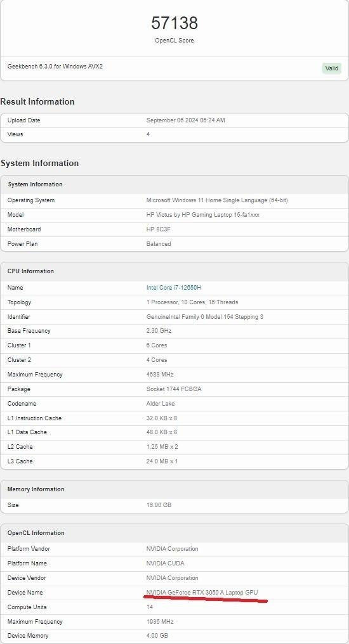Screen dimensions: 349x644
Task: Select the Geekbench 6.3.0 for Windows AVX2 text
Action: [x=55, y=66]
